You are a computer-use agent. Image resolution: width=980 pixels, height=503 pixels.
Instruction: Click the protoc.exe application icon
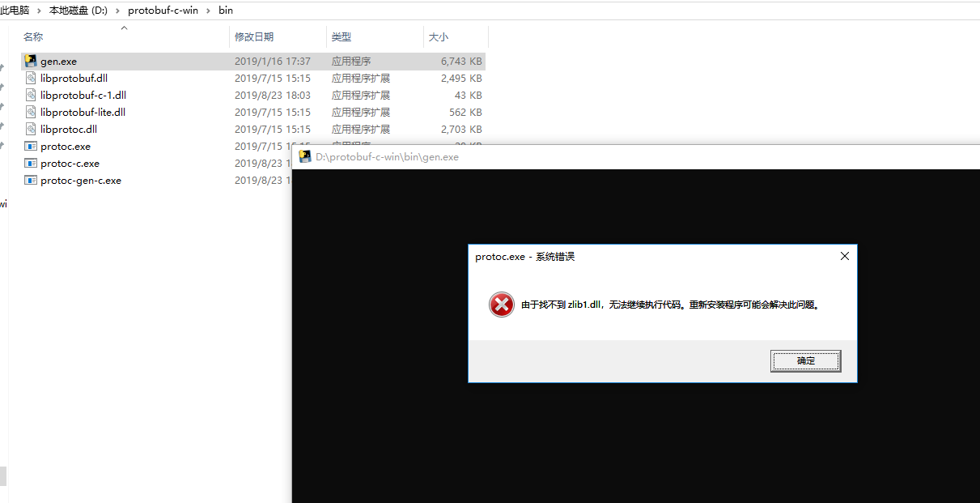point(30,146)
